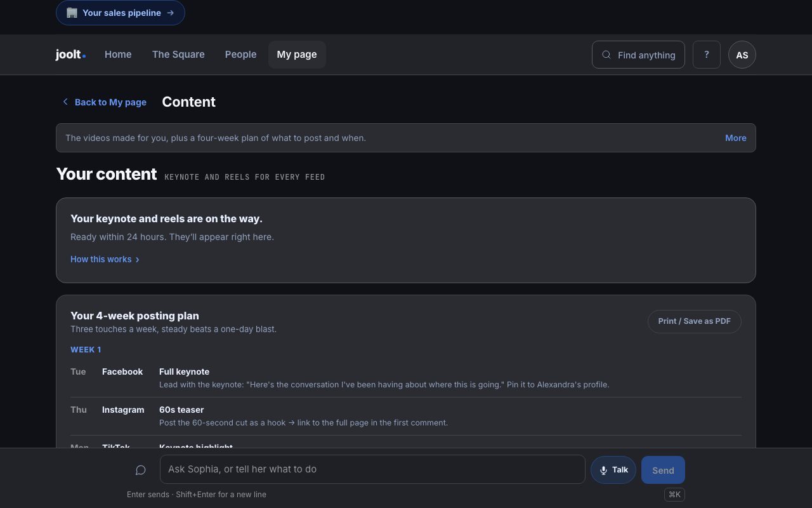Viewport: 812px width, 508px height.
Task: Go to the Home tab
Action: pyautogui.click(x=118, y=55)
